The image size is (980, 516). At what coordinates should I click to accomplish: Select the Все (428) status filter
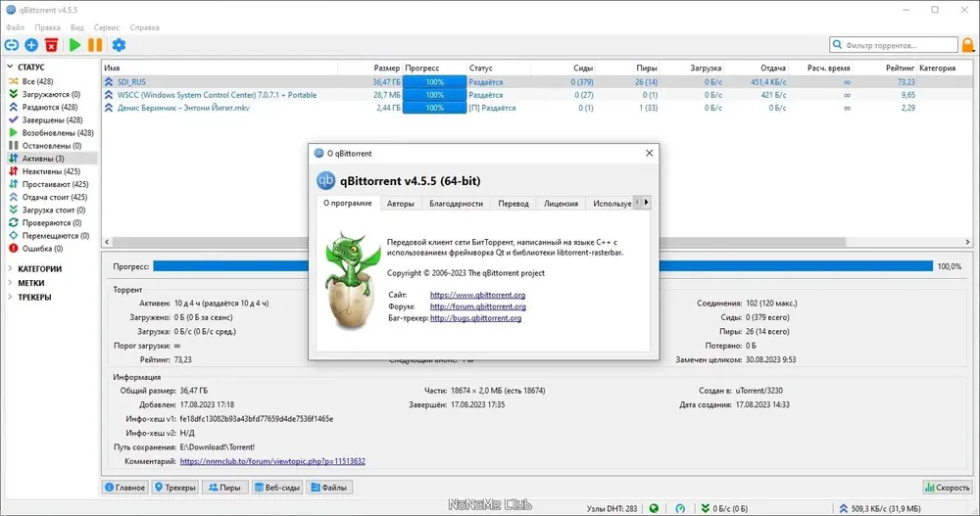tap(37, 81)
